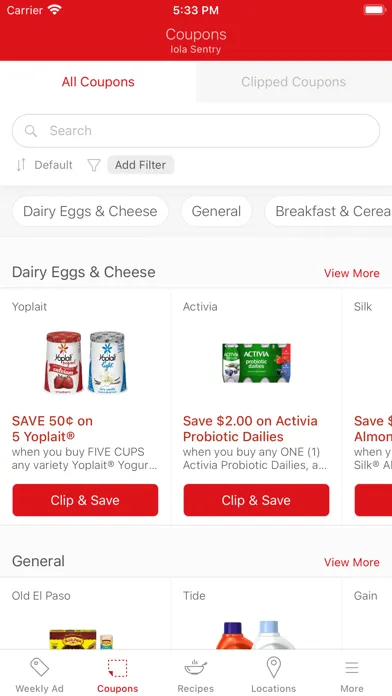Open the Weekly Ad tag icon
The height and width of the screenshot is (696, 392).
click(39, 667)
